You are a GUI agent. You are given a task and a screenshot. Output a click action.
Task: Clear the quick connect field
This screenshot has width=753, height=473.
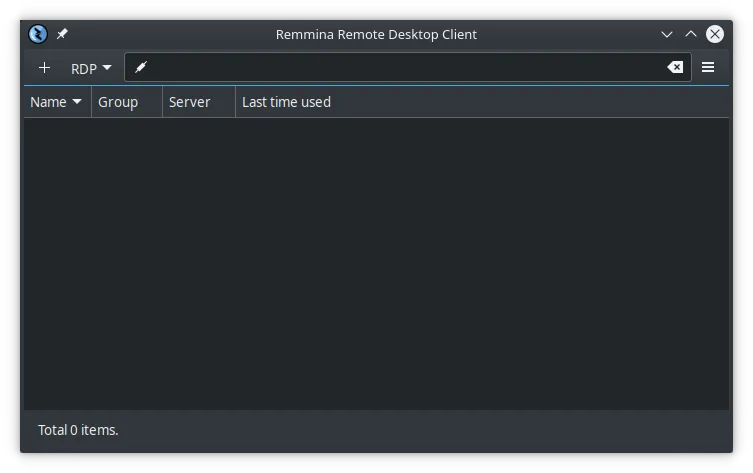675,68
